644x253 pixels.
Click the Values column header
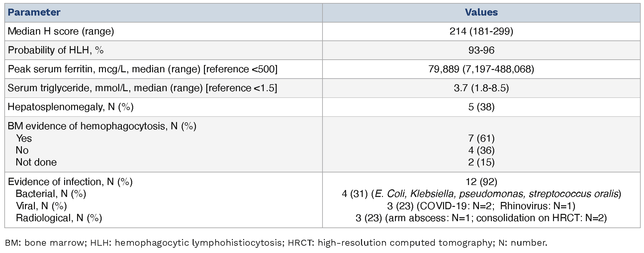[x=481, y=13]
